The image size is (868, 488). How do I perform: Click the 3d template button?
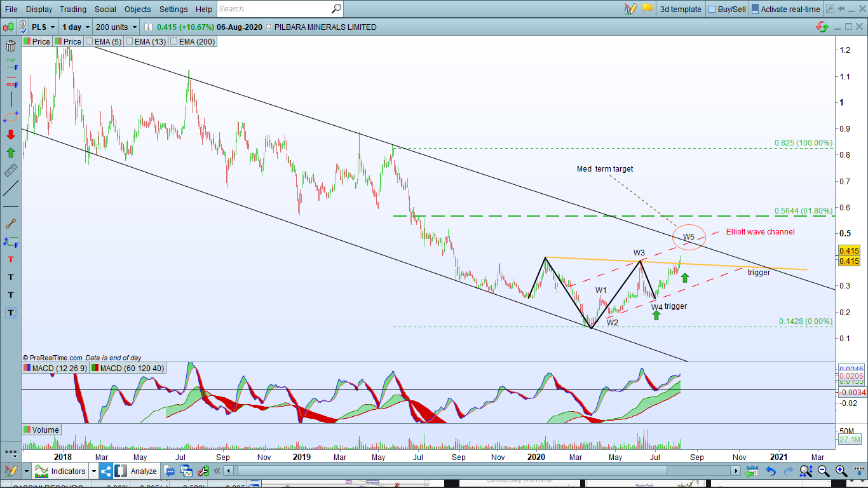[681, 9]
